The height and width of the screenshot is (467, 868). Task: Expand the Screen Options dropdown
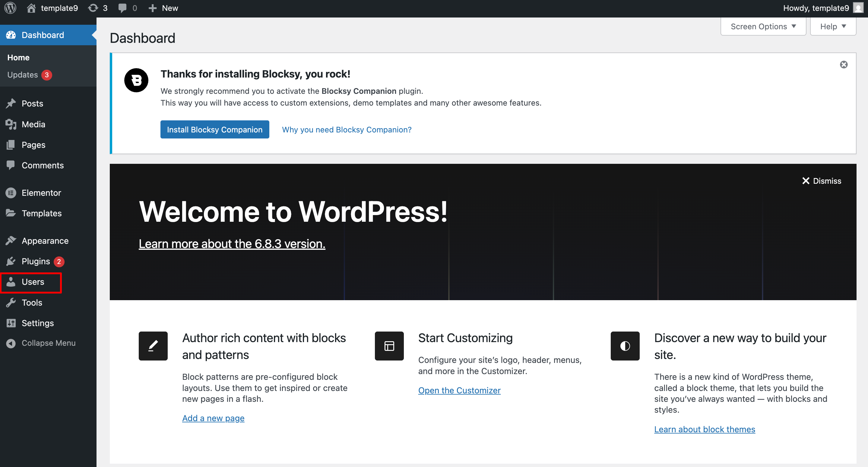[763, 27]
